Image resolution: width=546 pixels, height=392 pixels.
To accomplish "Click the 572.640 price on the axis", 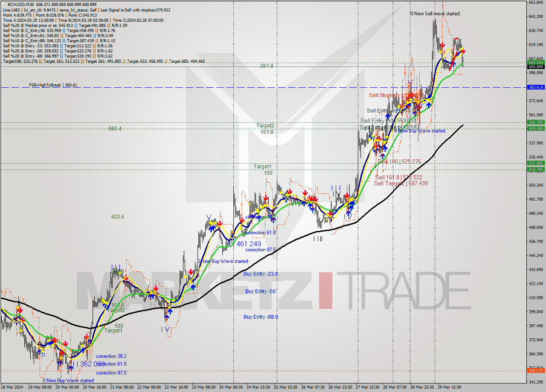I will pos(536,101).
